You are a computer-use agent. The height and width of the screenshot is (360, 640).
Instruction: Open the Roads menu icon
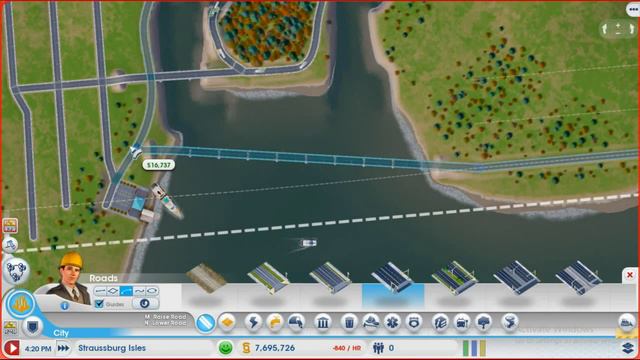click(x=205, y=323)
